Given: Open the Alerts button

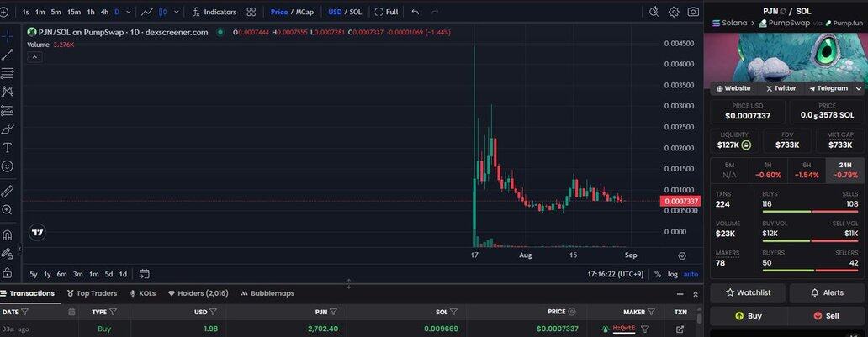Looking at the screenshot, I should pyautogui.click(x=827, y=292).
